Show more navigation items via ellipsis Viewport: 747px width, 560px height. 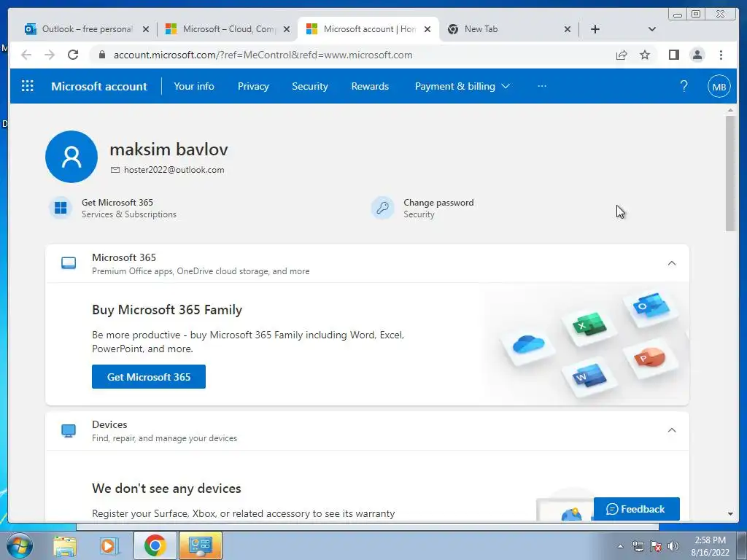[542, 86]
